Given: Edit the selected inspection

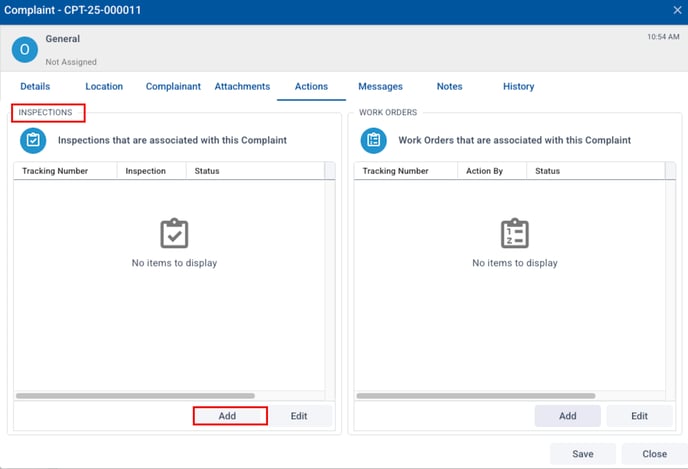Looking at the screenshot, I should tap(298, 416).
